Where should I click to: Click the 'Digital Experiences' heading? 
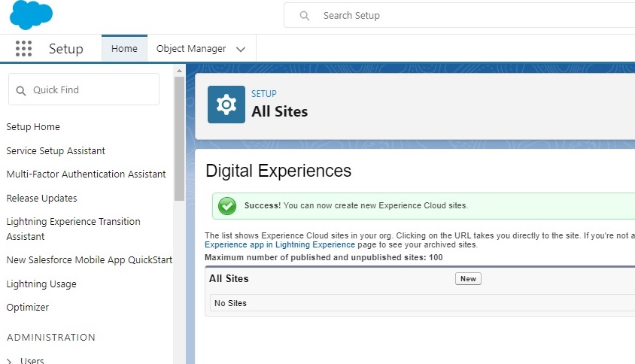coord(278,171)
